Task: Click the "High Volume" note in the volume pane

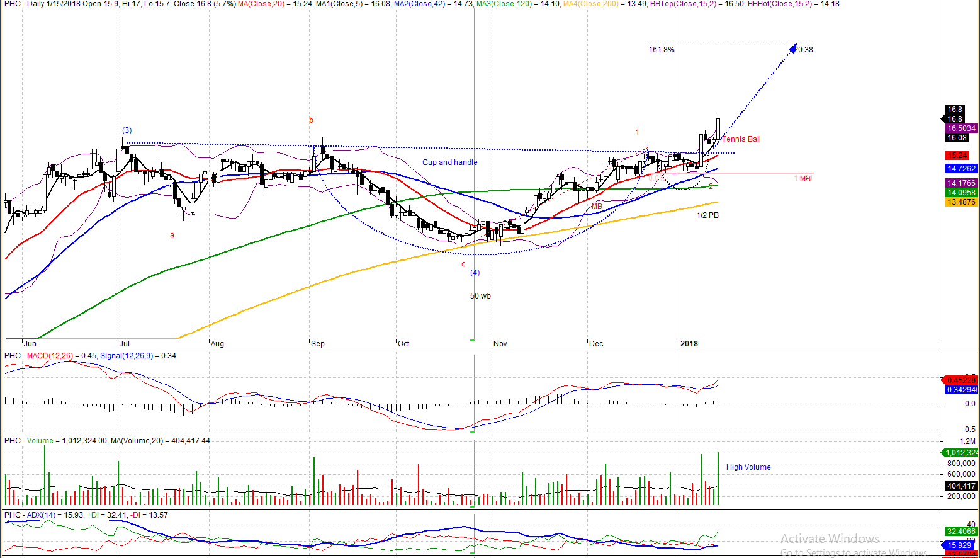Action: pyautogui.click(x=748, y=467)
